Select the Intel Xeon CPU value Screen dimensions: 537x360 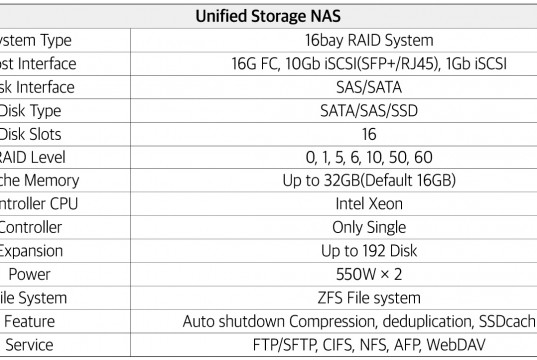click(x=369, y=204)
